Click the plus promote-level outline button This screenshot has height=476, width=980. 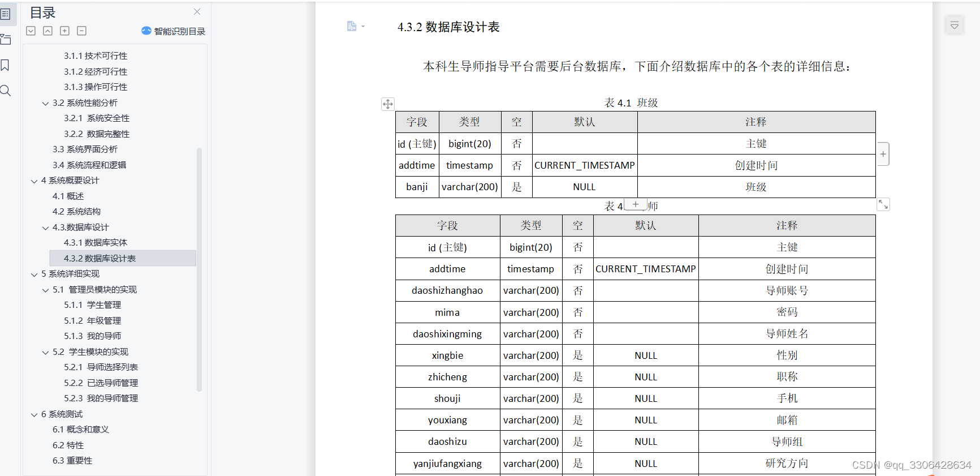click(x=65, y=31)
